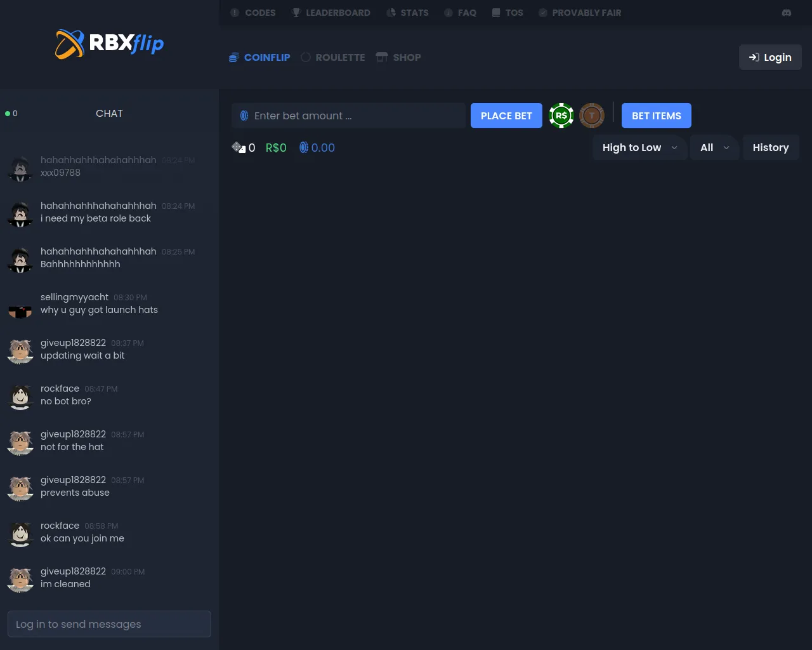This screenshot has width=812, height=650.
Task: Select the brown T coin chip
Action: (x=592, y=116)
